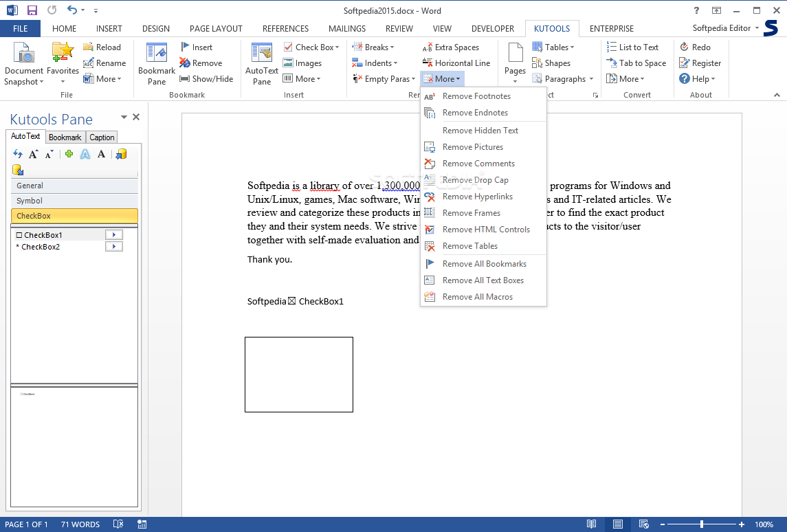The width and height of the screenshot is (787, 532).
Task: Close the Kutools Pane
Action: [x=136, y=117]
